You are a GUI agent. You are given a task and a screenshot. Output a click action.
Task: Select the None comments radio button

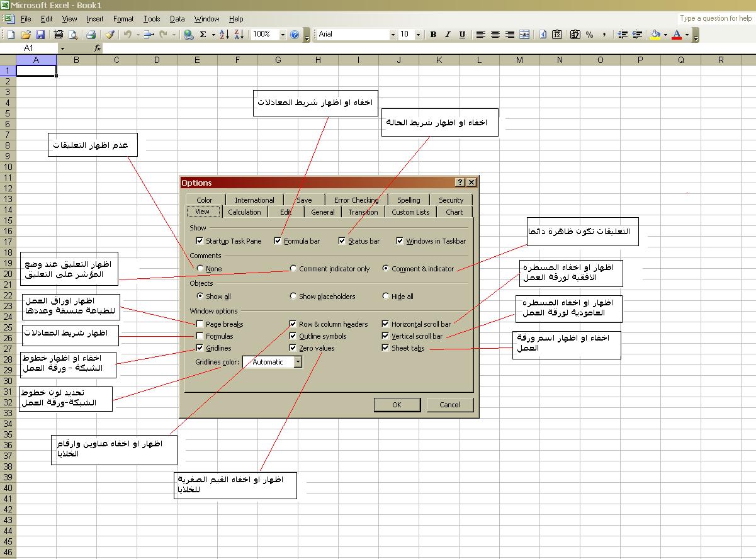(200, 269)
